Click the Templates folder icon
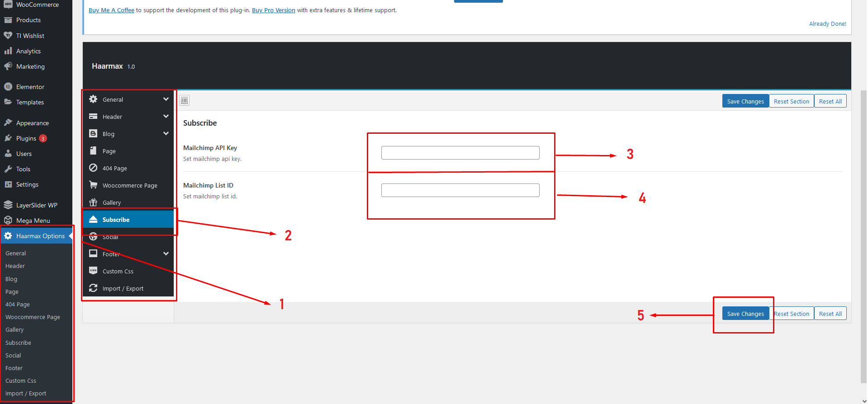 click(8, 102)
